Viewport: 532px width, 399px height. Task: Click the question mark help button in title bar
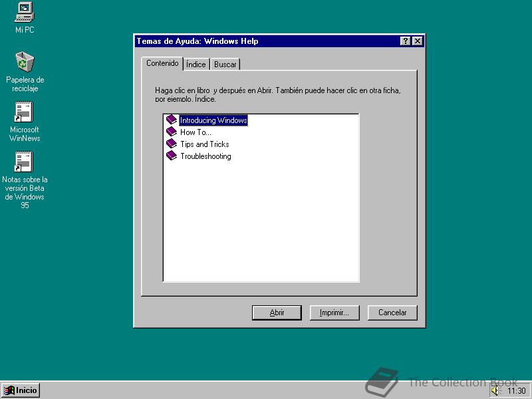pyautogui.click(x=405, y=41)
